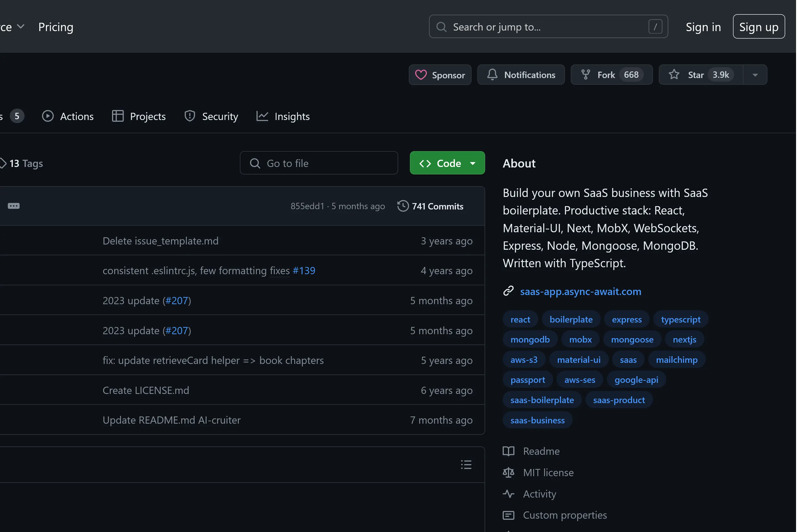
Task: Select the saas topic tag
Action: click(628, 360)
